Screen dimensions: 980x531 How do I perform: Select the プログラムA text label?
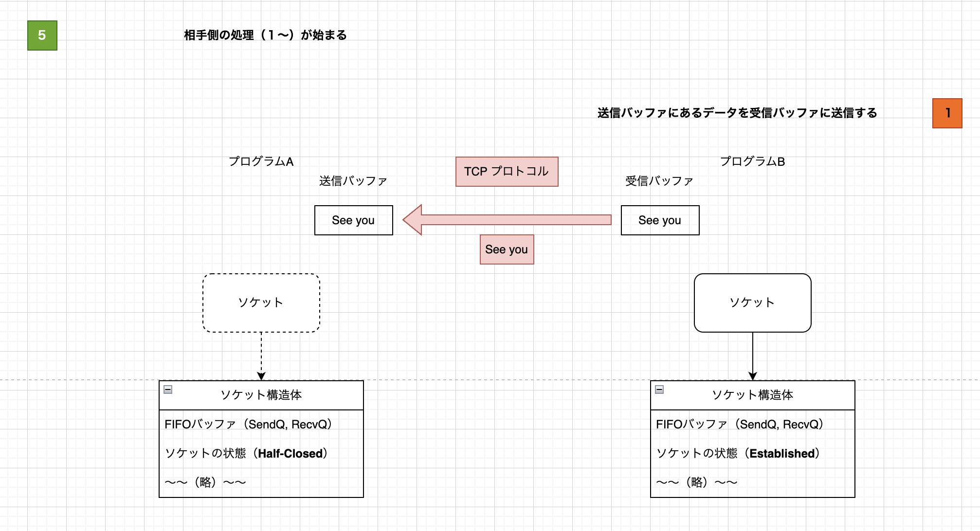[261, 161]
